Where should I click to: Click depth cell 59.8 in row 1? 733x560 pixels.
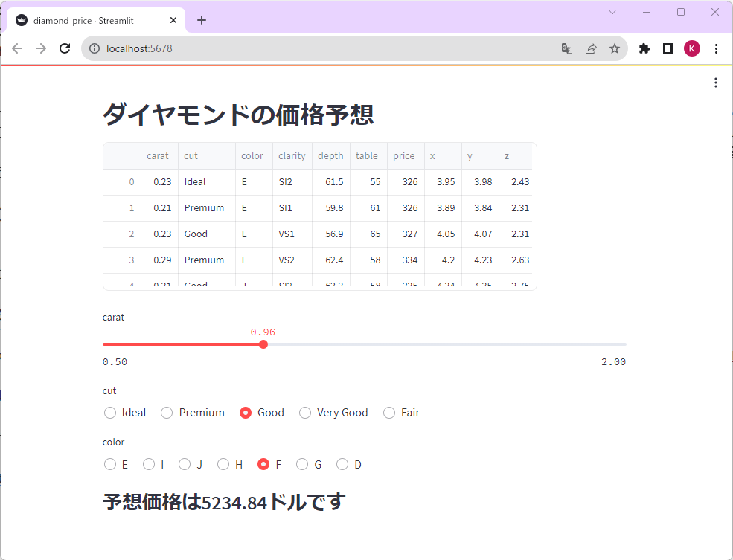[x=331, y=208]
